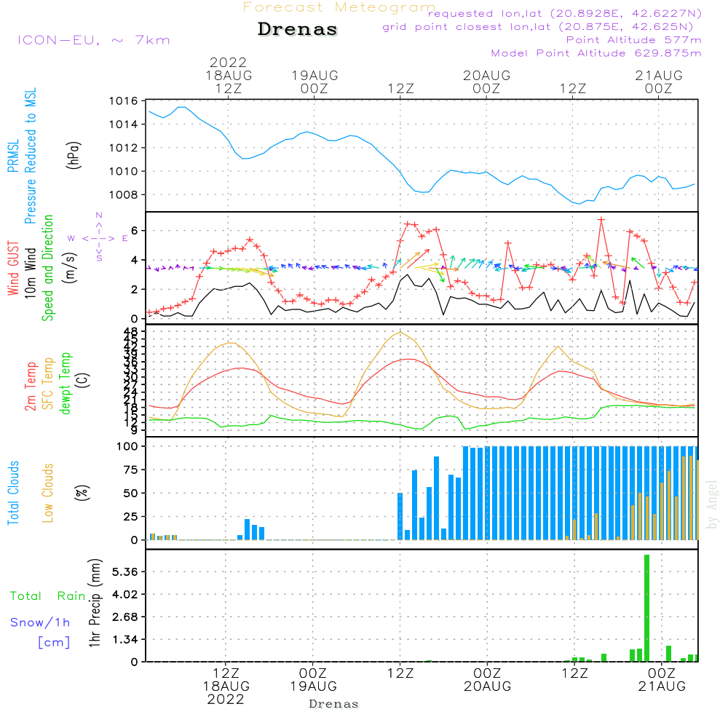Click the 'Snow/1h [cm]' blue legend label
Image resolution: width=728 pixels, height=728 pixels.
[40, 632]
